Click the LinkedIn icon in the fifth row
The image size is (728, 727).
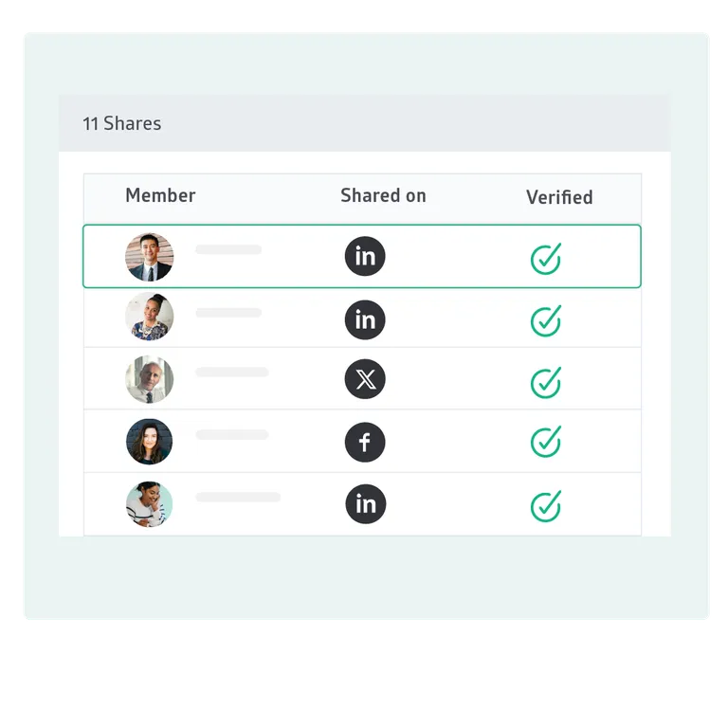365,503
